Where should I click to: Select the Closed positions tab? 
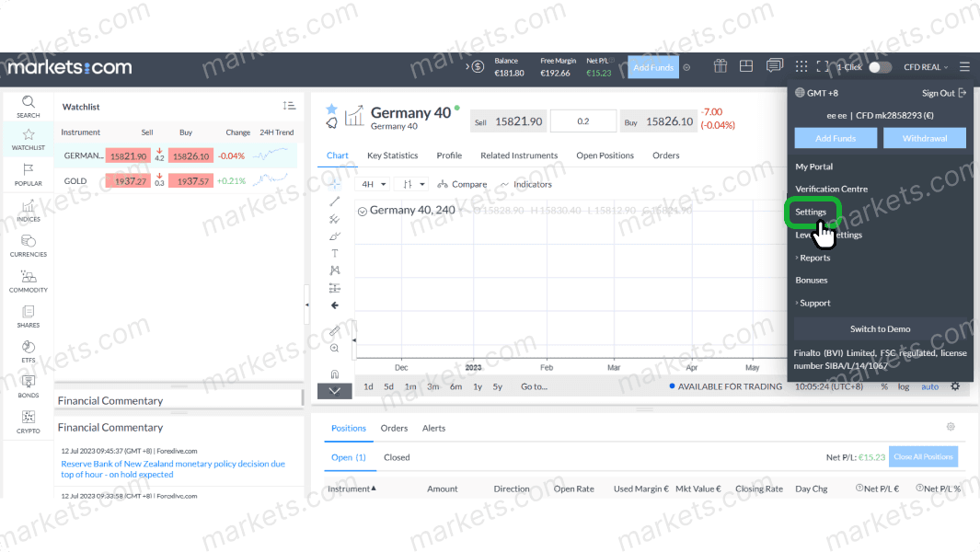coord(397,457)
